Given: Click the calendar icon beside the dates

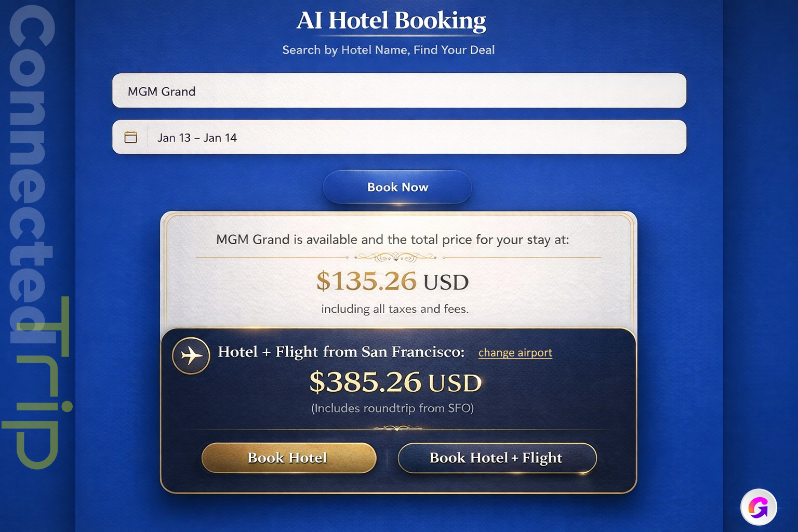Looking at the screenshot, I should click(131, 137).
